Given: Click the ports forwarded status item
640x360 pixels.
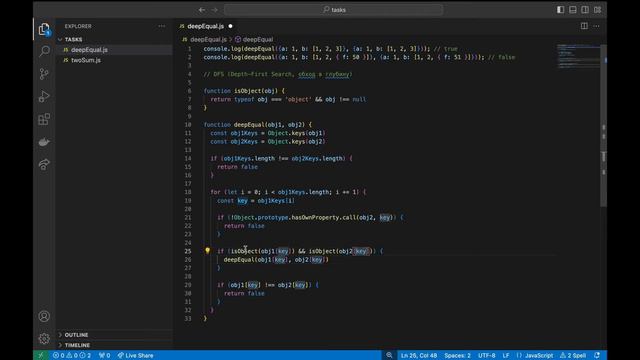Looking at the screenshot, I should [104, 355].
